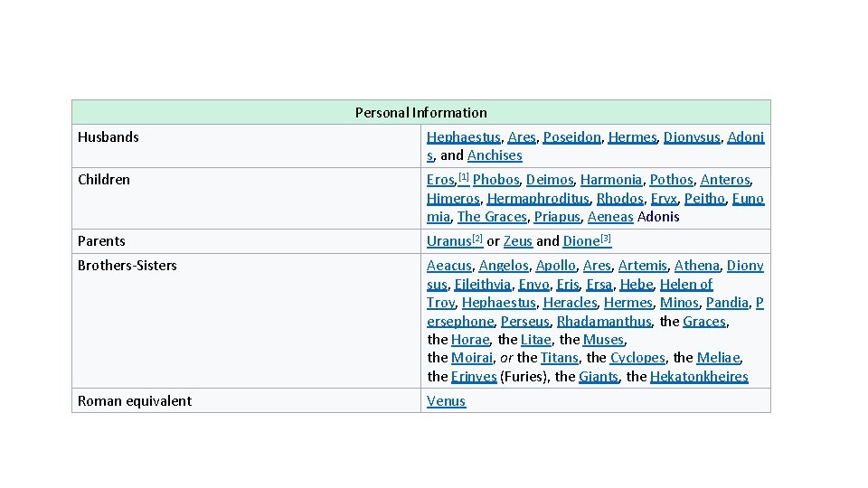The width and height of the screenshot is (868, 488).
Task: Select the Roman equivalent row label
Action: pos(135,401)
